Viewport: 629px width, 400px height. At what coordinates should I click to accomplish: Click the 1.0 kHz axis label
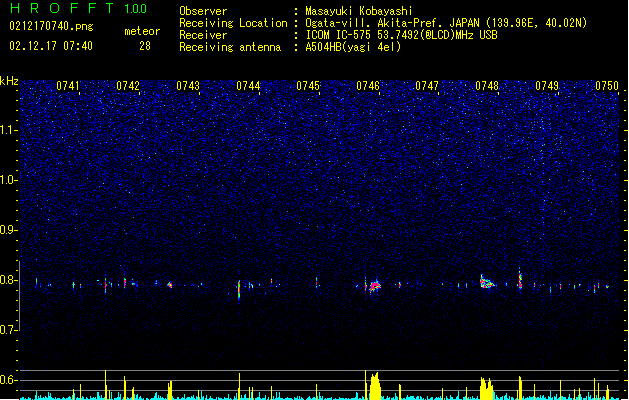(8, 180)
